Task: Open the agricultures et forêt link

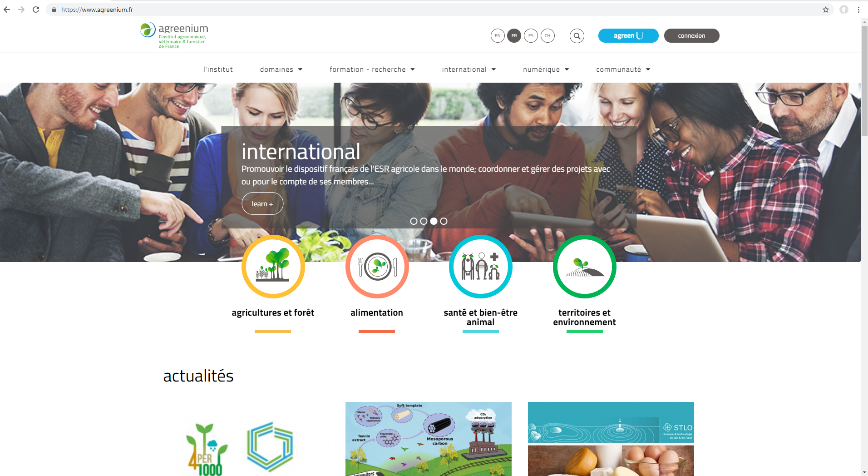Action: pos(273,312)
